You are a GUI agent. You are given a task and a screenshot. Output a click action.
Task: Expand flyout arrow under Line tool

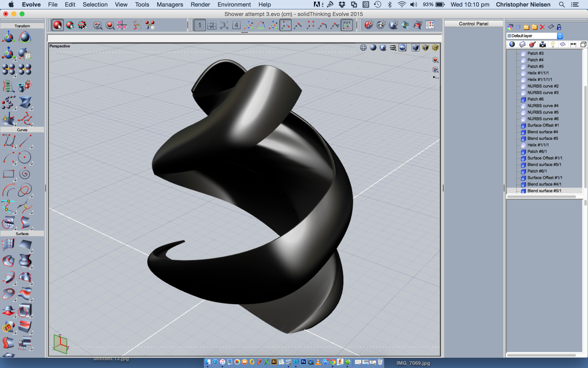tap(31, 147)
